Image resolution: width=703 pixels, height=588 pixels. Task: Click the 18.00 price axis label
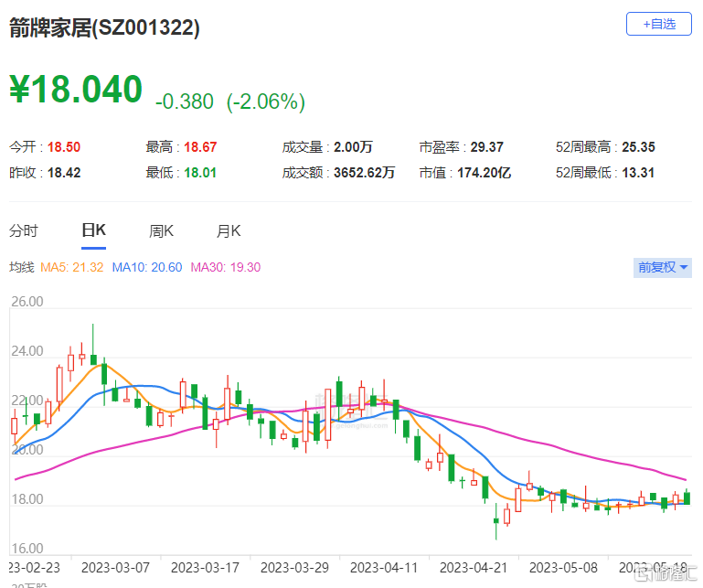coord(27,499)
